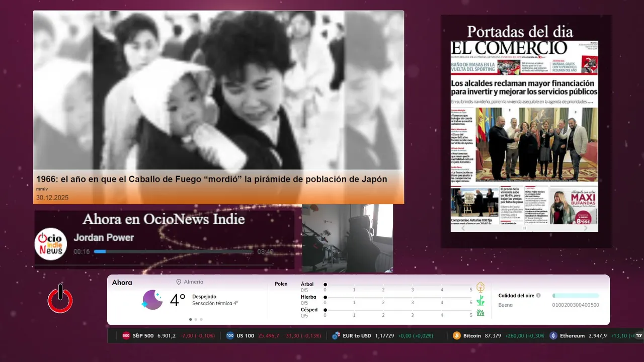The height and width of the screenshot is (362, 644).
Task: Click the Calidad del aire label
Action: pos(516,296)
